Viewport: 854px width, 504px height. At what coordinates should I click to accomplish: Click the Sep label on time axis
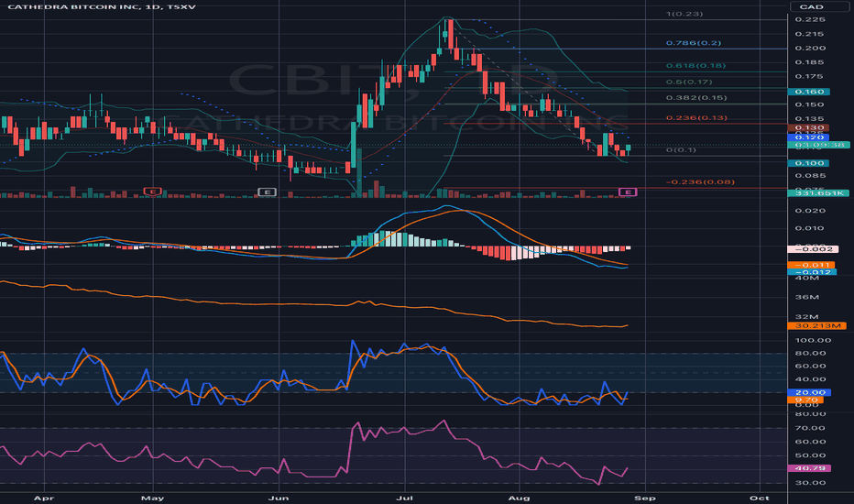pyautogui.click(x=645, y=498)
